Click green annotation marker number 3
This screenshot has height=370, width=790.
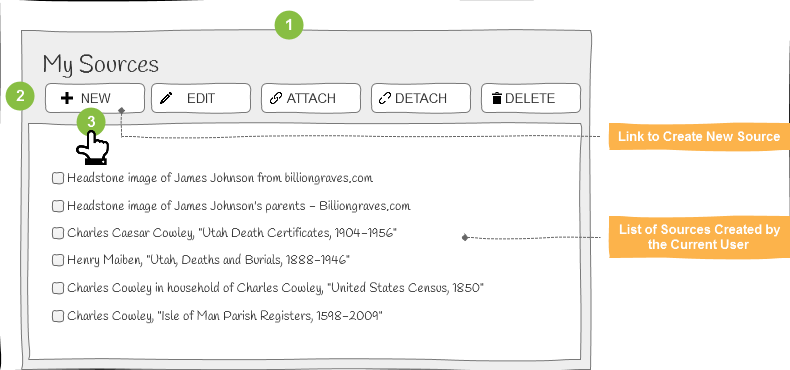click(x=91, y=122)
